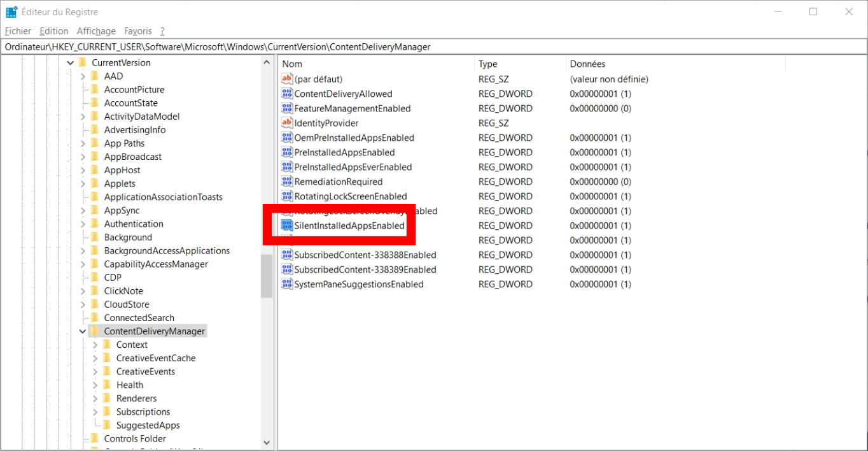Open the Favoris menu

point(138,31)
